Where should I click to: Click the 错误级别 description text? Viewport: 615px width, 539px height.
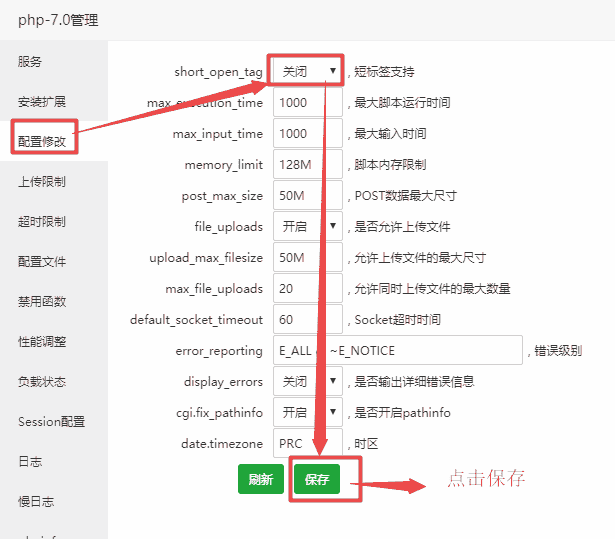click(x=558, y=351)
